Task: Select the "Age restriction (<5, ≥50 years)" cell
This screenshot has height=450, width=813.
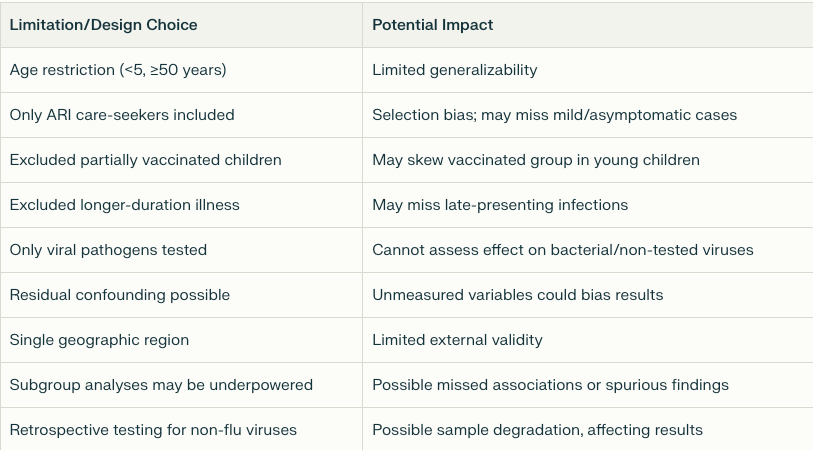Action: [x=118, y=70]
